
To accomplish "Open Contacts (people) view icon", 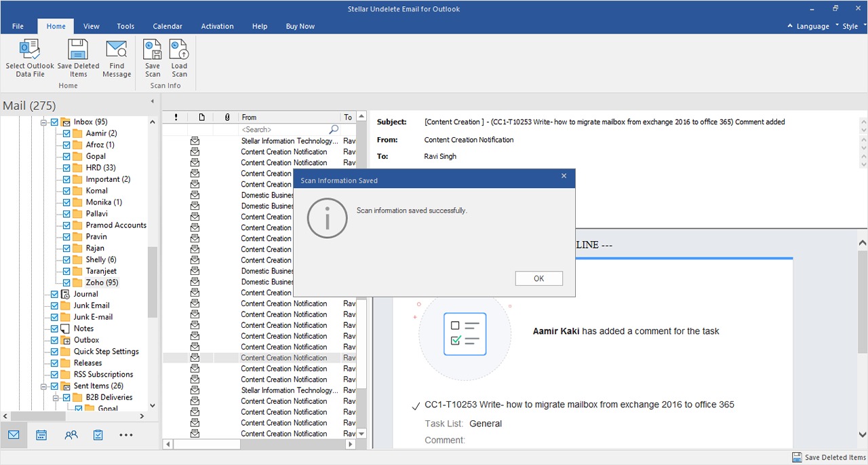I will 71,435.
